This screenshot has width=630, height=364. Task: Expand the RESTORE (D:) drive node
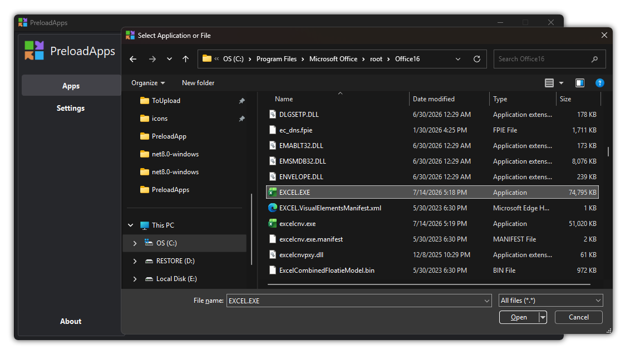[x=135, y=261]
